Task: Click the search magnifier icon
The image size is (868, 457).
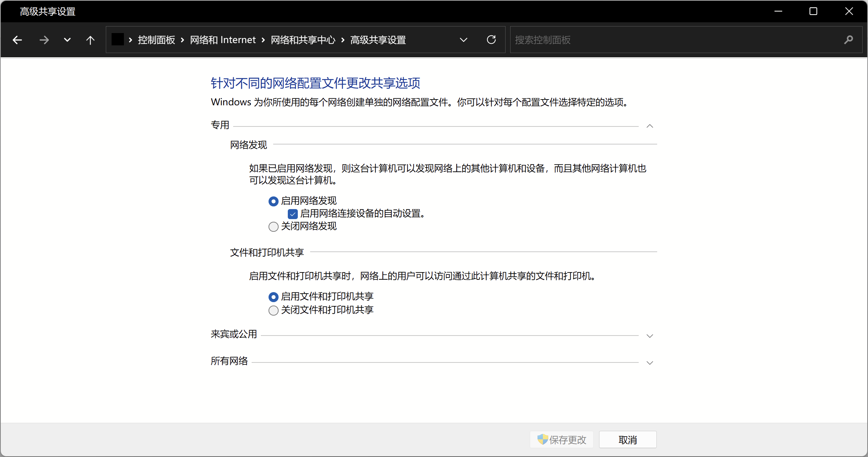Action: pyautogui.click(x=848, y=40)
